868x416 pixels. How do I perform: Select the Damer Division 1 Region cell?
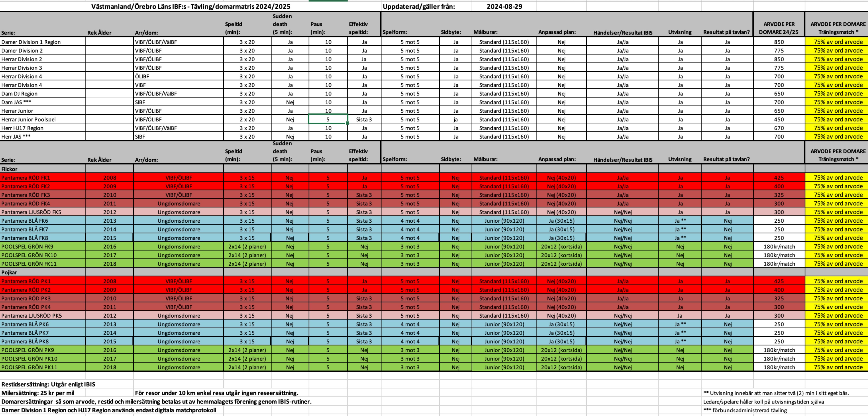point(31,42)
